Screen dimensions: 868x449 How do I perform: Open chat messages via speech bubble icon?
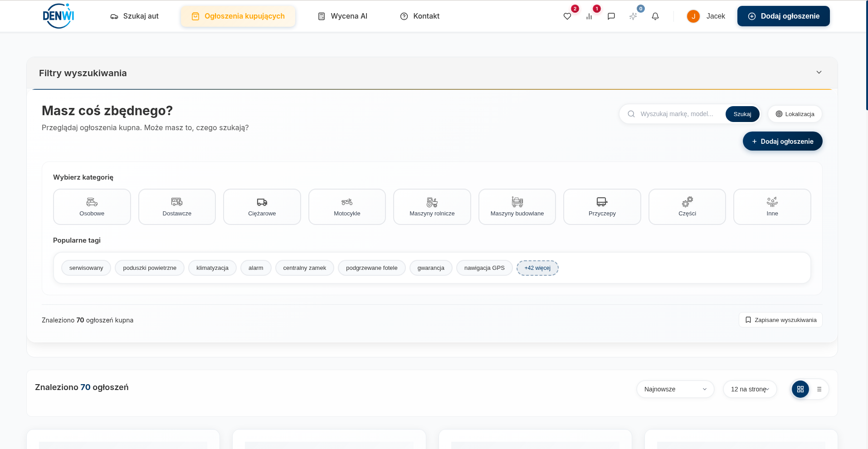pos(611,16)
